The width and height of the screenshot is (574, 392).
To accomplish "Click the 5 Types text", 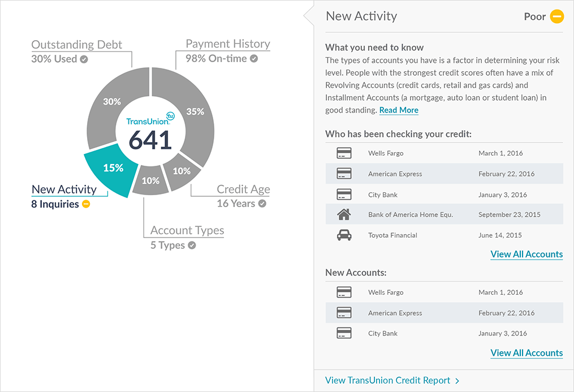I will click(167, 245).
